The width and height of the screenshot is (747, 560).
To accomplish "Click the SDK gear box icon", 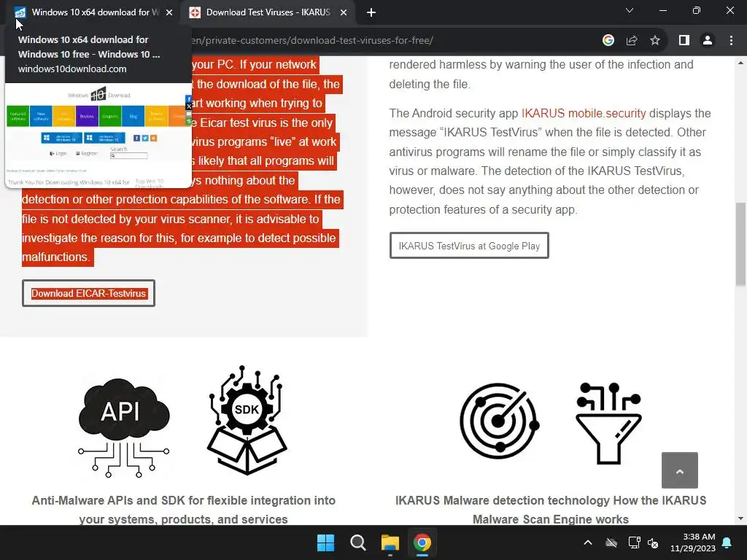I will pyautogui.click(x=247, y=421).
